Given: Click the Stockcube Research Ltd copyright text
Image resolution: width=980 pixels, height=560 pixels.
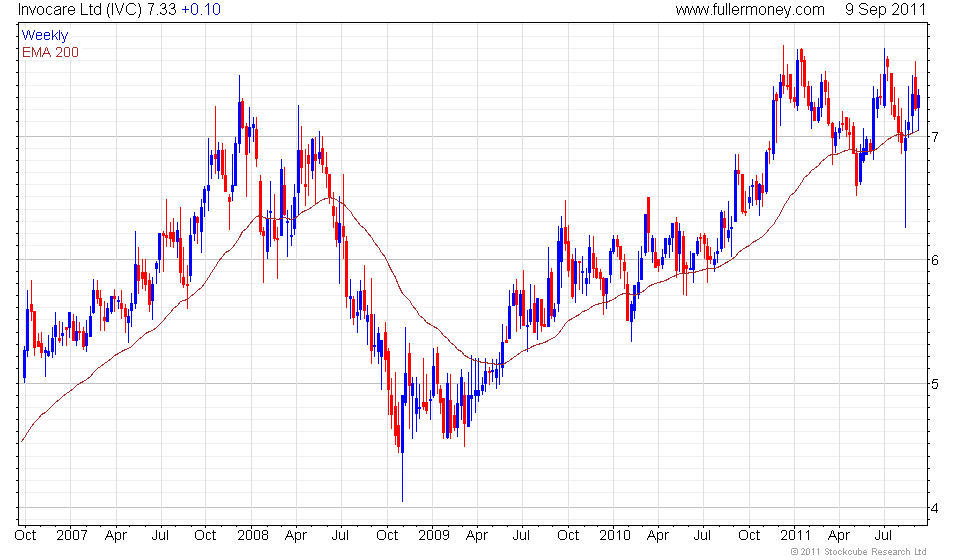Looking at the screenshot, I should pyautogui.click(x=858, y=551).
